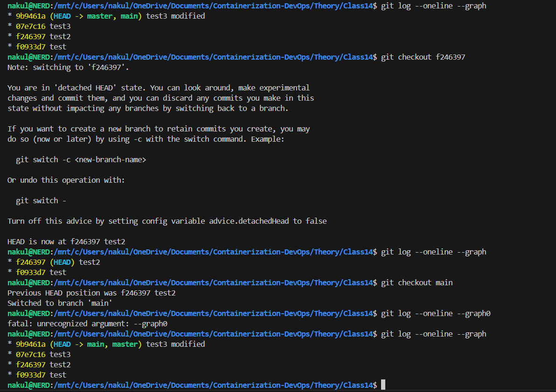Click 'Previous HEAD position was f246397' line

tap(91, 293)
